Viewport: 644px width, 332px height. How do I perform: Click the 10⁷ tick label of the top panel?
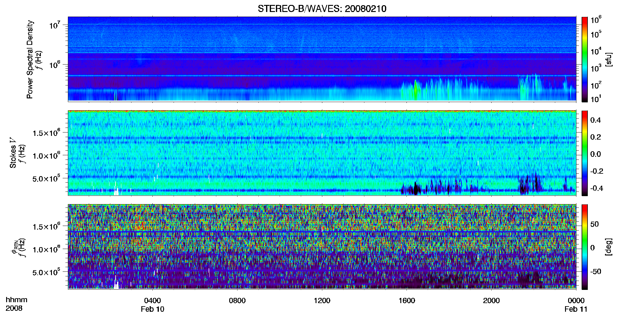55,25
